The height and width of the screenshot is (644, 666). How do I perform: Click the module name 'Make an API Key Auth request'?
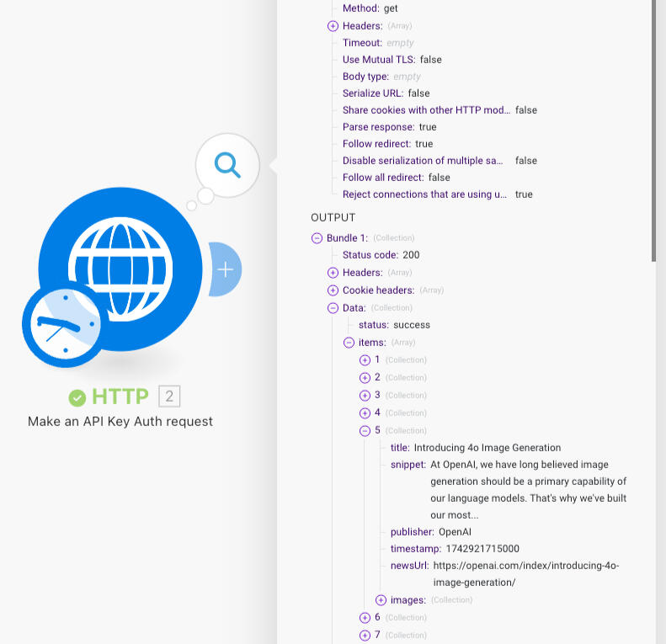point(120,421)
